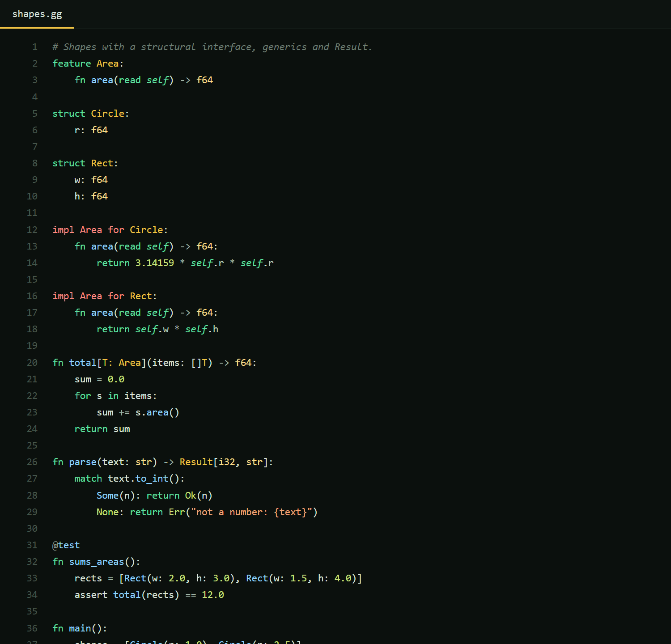The image size is (671, 644).
Task: Click 'struct Circle:' definition
Action: pyautogui.click(x=91, y=114)
